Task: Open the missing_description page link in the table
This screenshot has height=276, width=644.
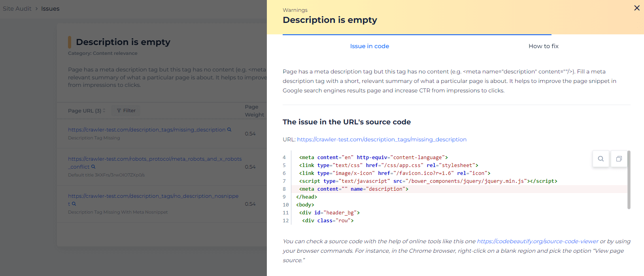Action: click(147, 130)
